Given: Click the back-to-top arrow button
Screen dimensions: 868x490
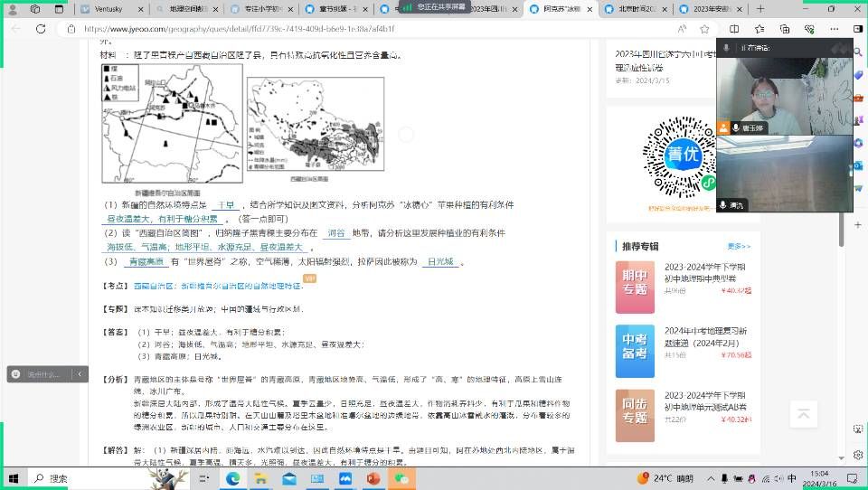Looking at the screenshot, I should (802, 414).
